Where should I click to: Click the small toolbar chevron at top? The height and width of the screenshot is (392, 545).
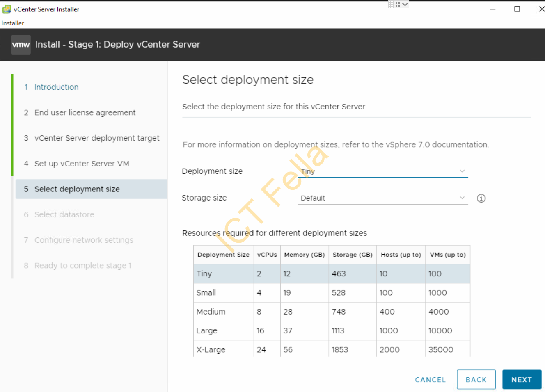click(x=405, y=4)
